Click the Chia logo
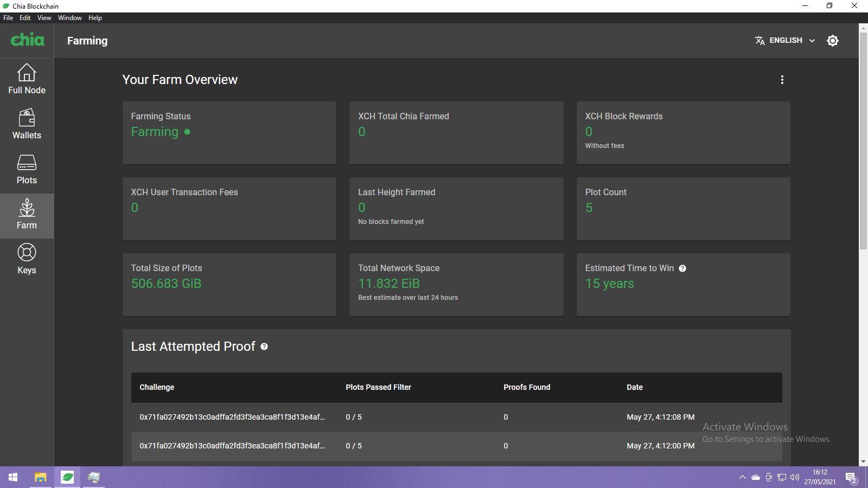The width and height of the screenshot is (868, 488). pos(27,40)
